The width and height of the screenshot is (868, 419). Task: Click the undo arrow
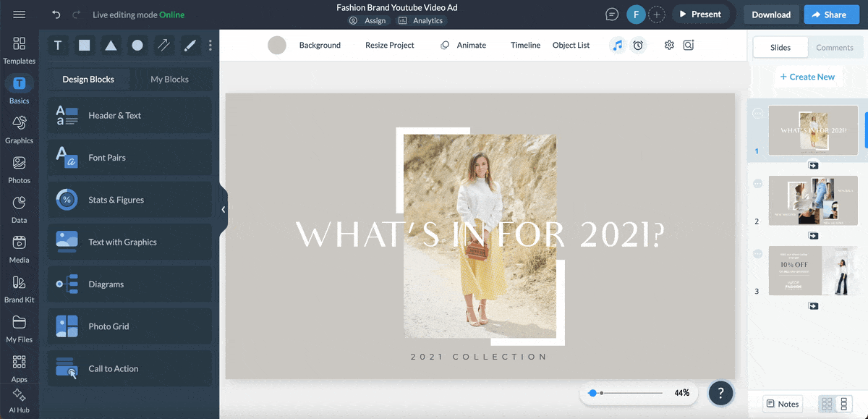[x=56, y=14]
